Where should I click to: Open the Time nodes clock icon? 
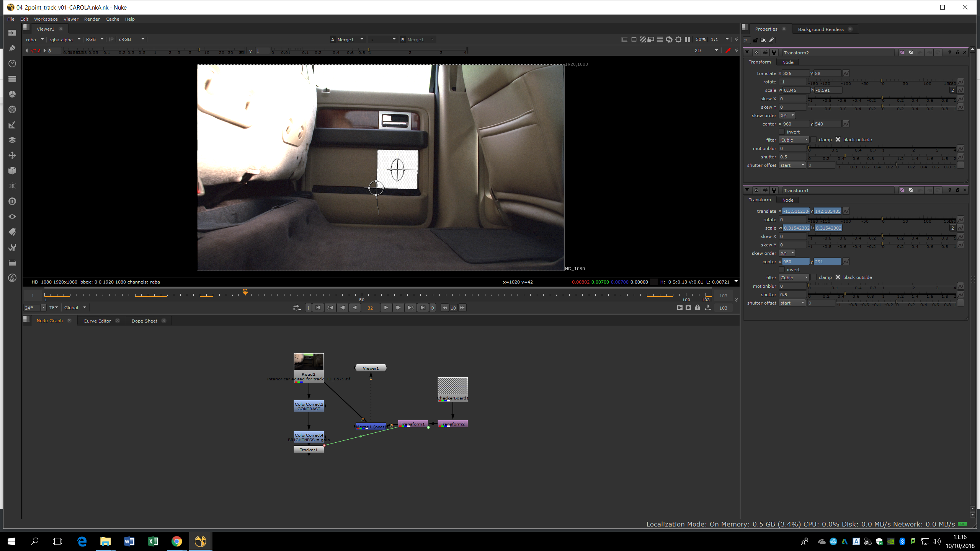pos(12,64)
